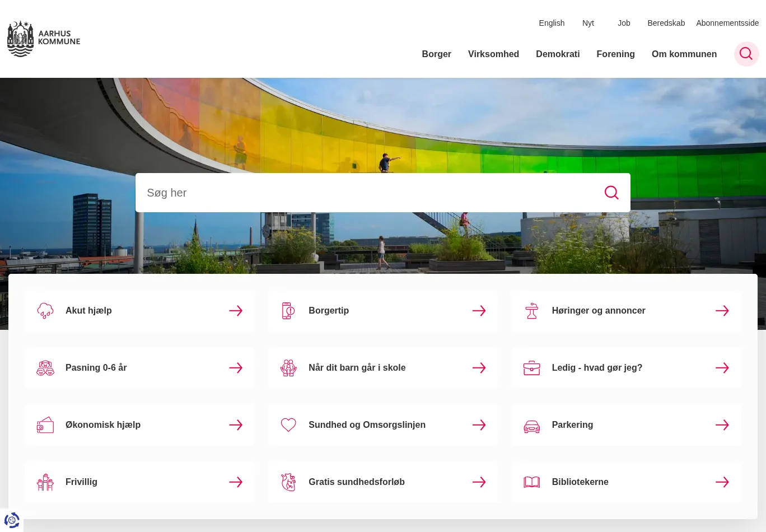Image resolution: width=766 pixels, height=532 pixels.
Task: Switch site language to English
Action: [552, 23]
